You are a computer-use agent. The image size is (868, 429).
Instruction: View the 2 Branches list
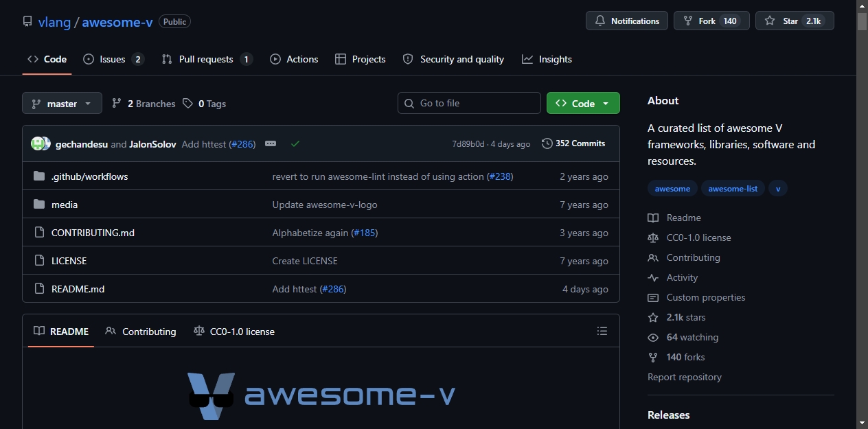pyautogui.click(x=144, y=104)
